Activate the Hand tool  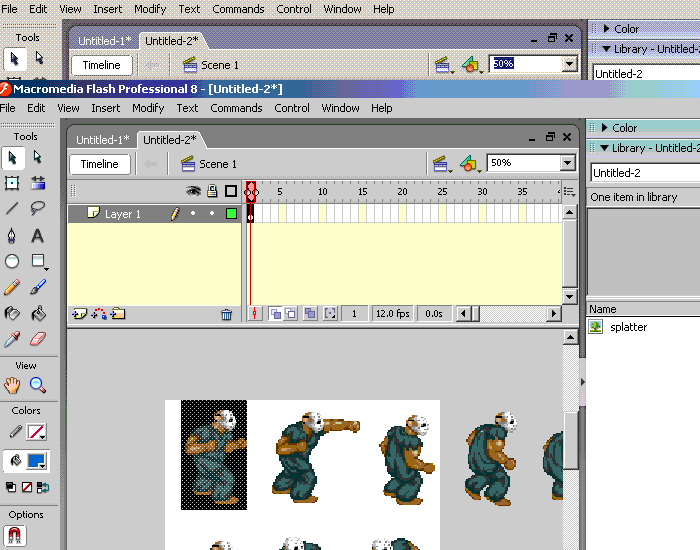coord(12,385)
